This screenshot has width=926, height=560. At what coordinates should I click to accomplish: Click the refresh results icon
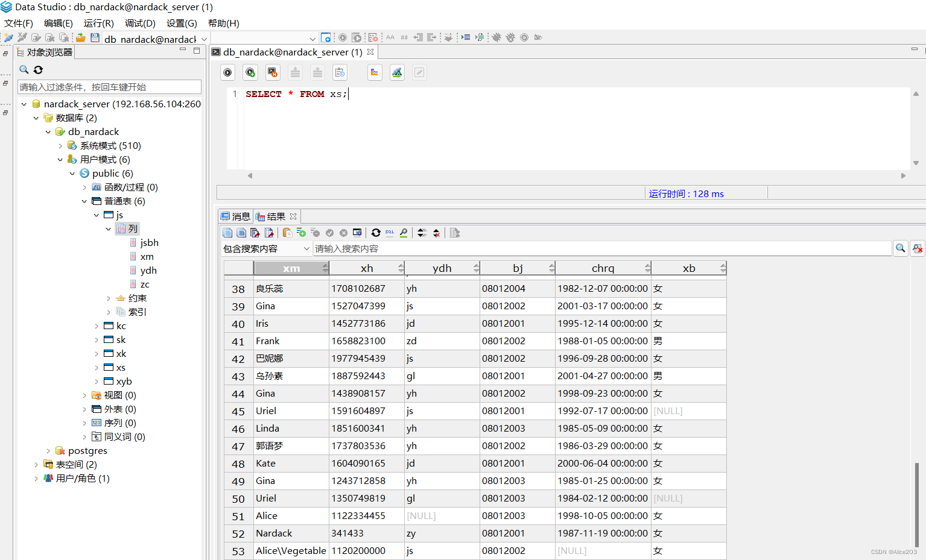[x=376, y=233]
